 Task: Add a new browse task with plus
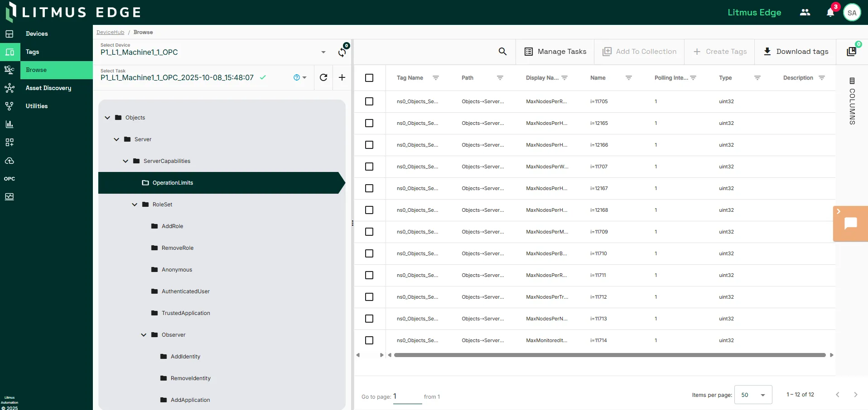click(x=342, y=77)
